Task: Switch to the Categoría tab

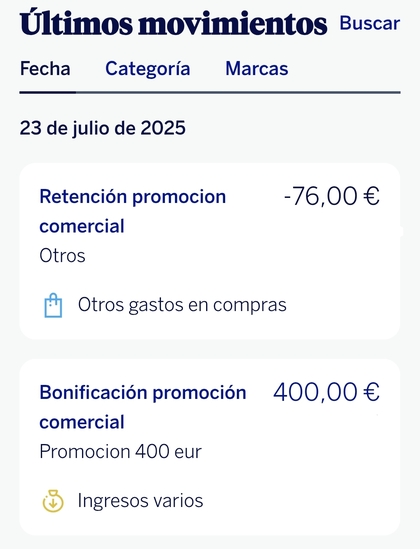Action: coord(148,69)
